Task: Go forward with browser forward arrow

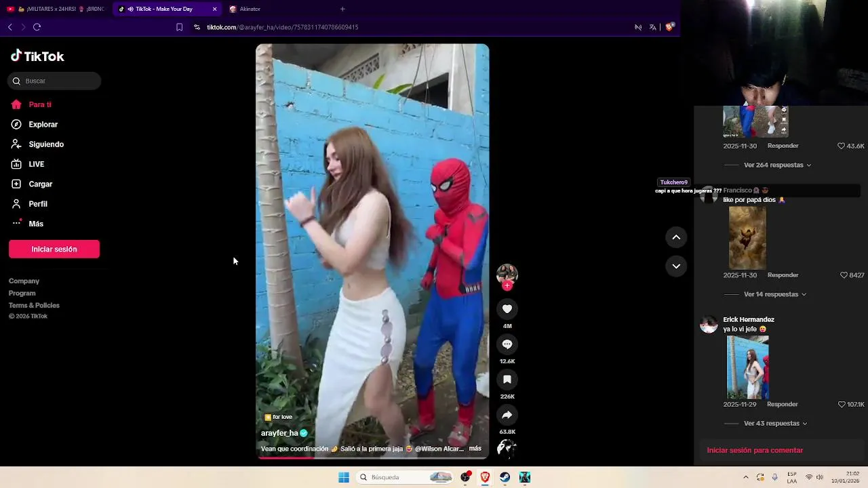Action: pos(23,27)
